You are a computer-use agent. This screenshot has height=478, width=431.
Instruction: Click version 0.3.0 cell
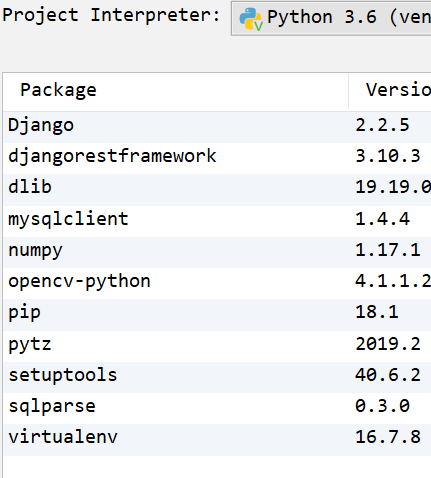pyautogui.click(x=382, y=406)
